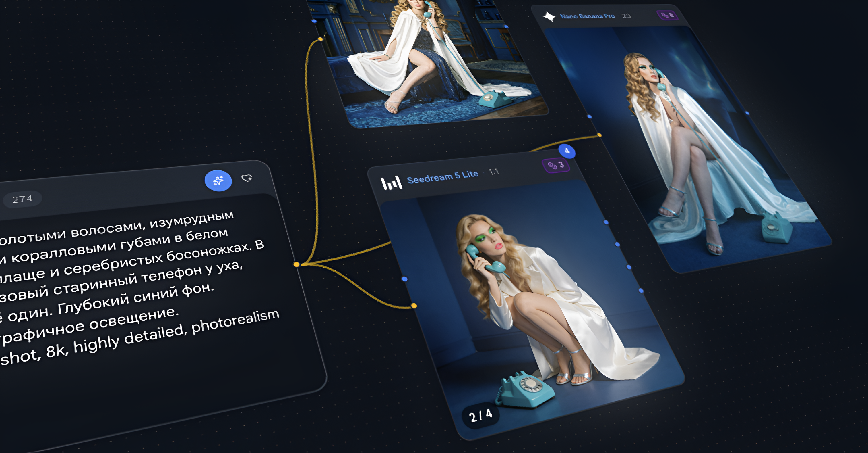Click the yellow output connector of the prompt node
Screen dimensions: 868x453
297,264
